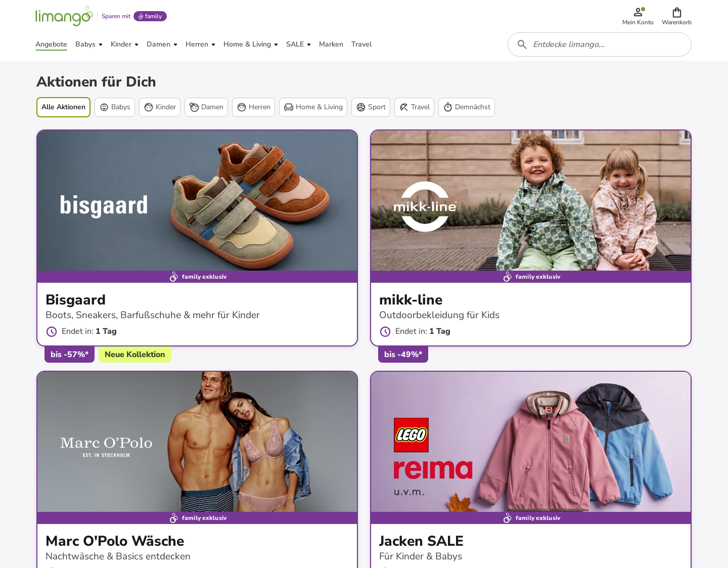Open the Angebote menu item
The image size is (728, 568).
click(x=51, y=45)
